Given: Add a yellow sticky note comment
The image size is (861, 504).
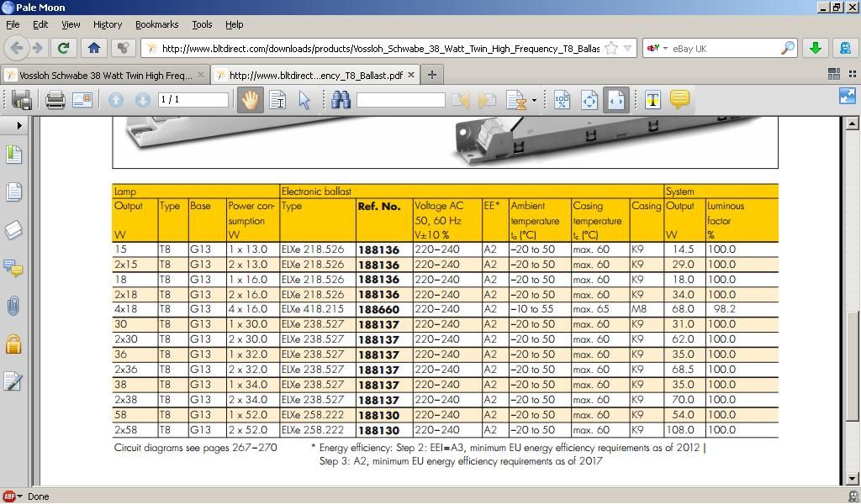Looking at the screenshot, I should coord(679,100).
